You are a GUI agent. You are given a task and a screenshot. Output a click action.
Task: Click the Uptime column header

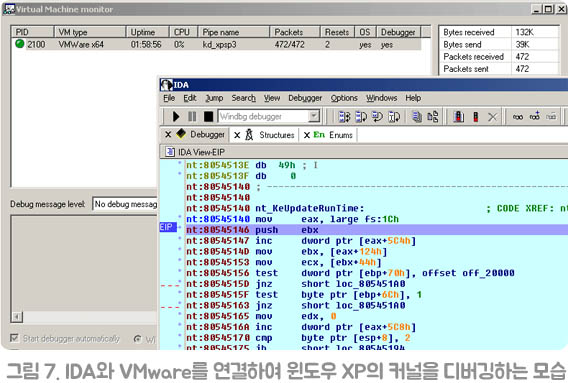point(147,32)
